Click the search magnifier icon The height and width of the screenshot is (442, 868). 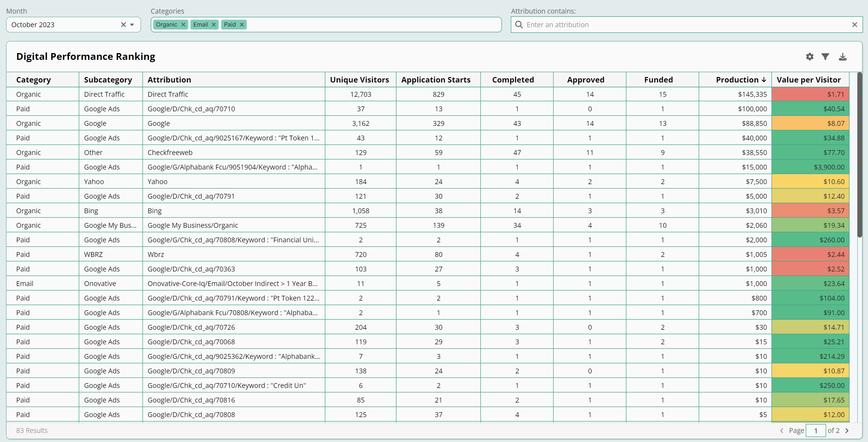[519, 25]
